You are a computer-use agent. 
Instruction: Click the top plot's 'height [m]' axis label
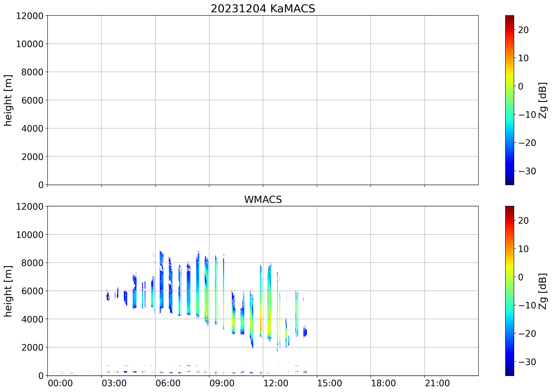click(8, 100)
